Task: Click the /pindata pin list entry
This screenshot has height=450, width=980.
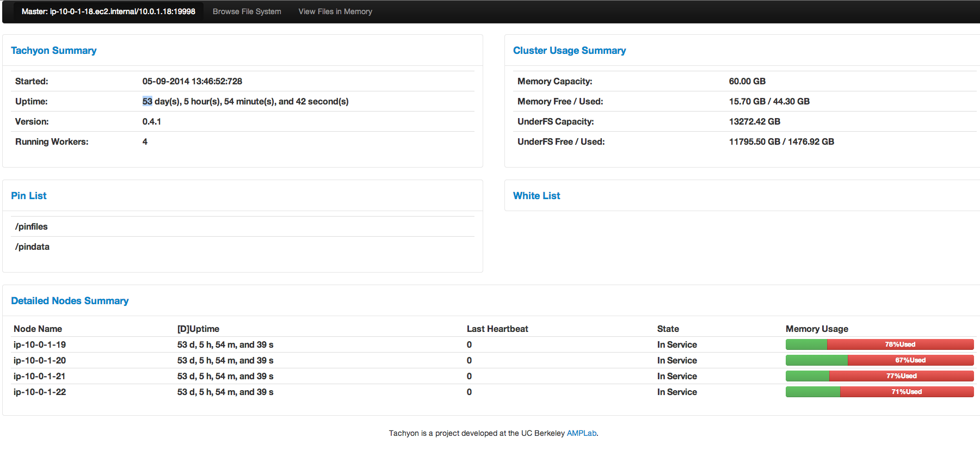Action: (x=32, y=246)
